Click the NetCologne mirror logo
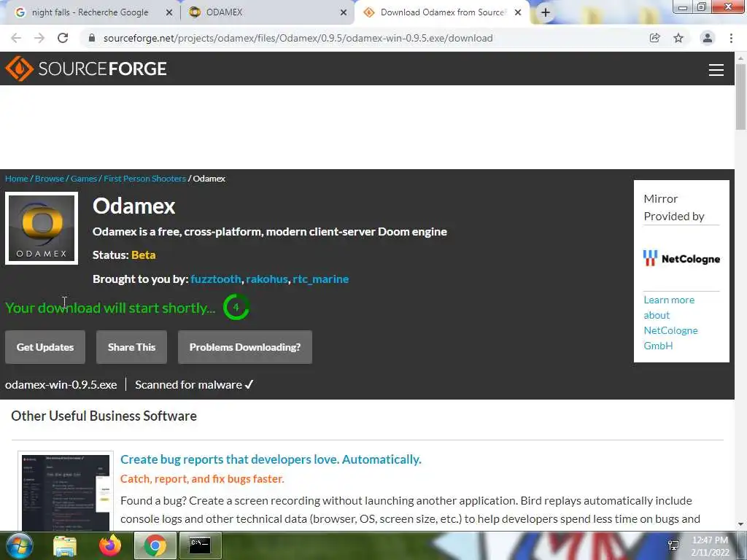 click(x=681, y=259)
